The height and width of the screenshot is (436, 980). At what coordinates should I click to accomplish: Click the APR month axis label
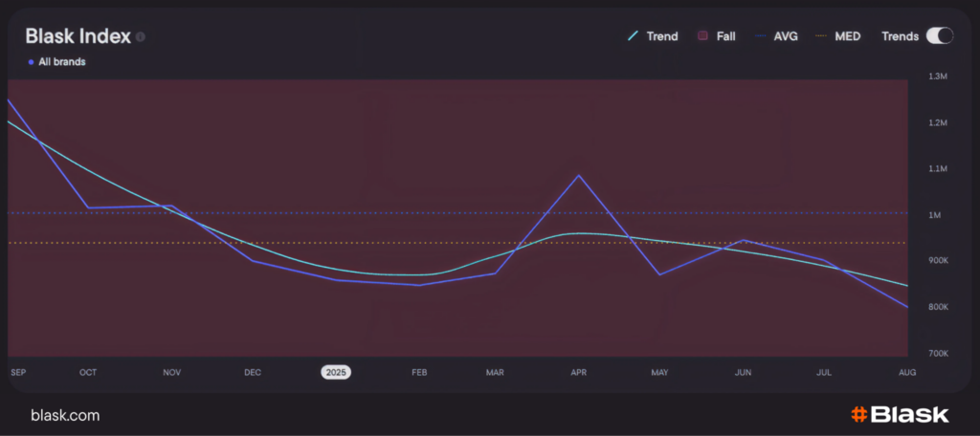578,372
